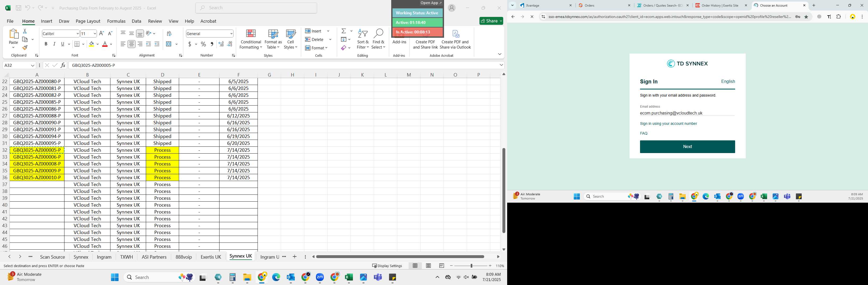The height and width of the screenshot is (285, 868).
Task: Toggle Italic formatting
Action: tap(54, 44)
